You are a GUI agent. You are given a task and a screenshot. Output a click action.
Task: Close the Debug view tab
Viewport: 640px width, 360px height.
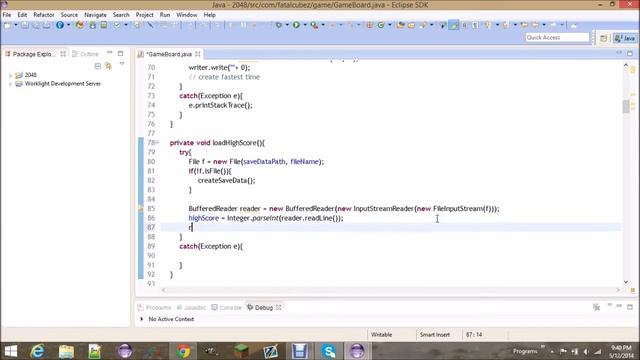[278, 308]
